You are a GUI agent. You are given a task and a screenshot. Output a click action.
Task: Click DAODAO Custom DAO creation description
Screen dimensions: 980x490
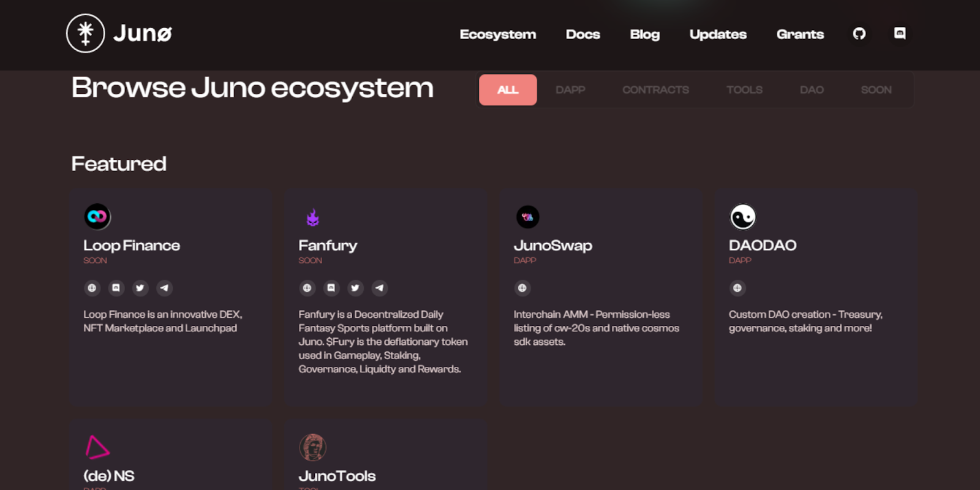805,321
